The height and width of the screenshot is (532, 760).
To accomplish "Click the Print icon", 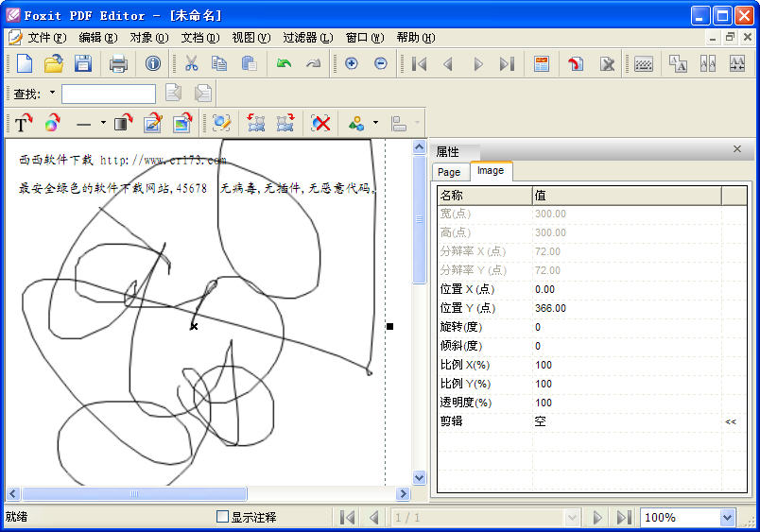I will tap(118, 64).
